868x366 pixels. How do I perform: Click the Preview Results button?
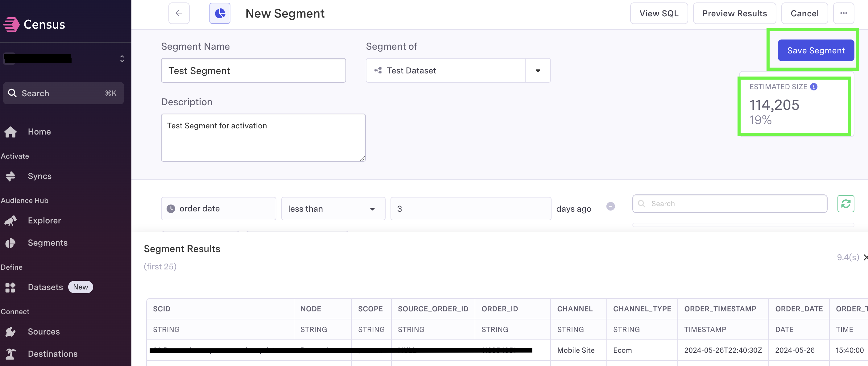point(734,14)
